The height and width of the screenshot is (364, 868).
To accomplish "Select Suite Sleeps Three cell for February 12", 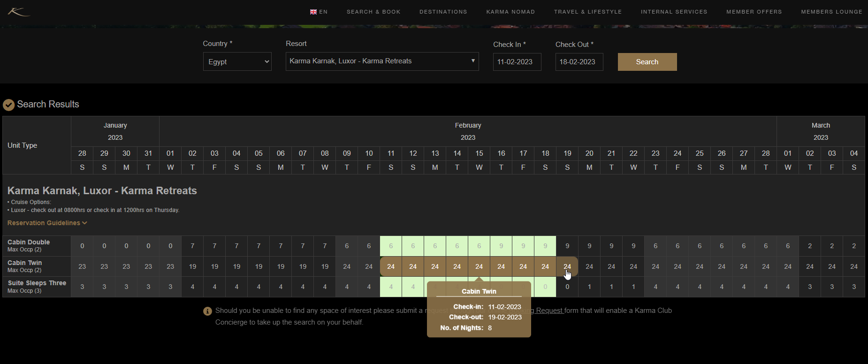I will point(413,287).
